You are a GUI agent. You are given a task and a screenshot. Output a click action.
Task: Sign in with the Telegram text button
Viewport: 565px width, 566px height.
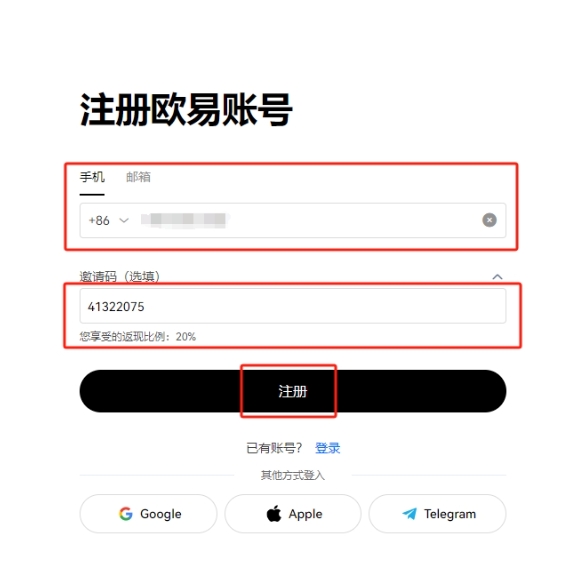pos(437,514)
